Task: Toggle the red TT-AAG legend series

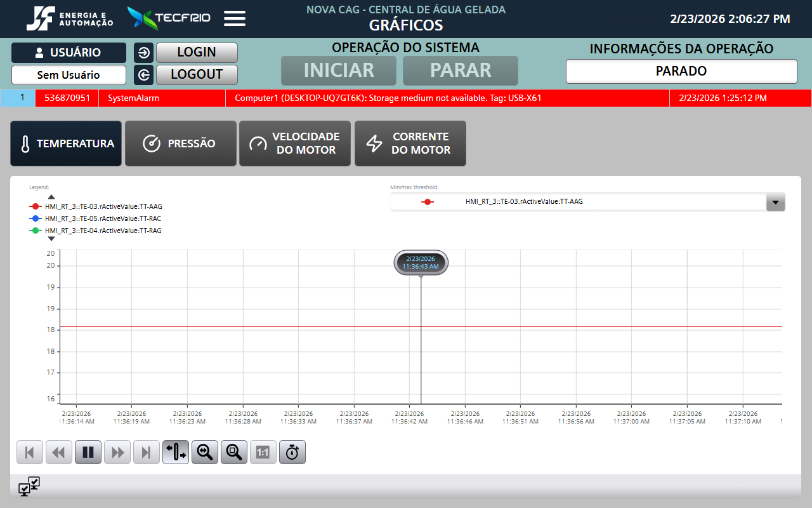Action: pos(36,206)
